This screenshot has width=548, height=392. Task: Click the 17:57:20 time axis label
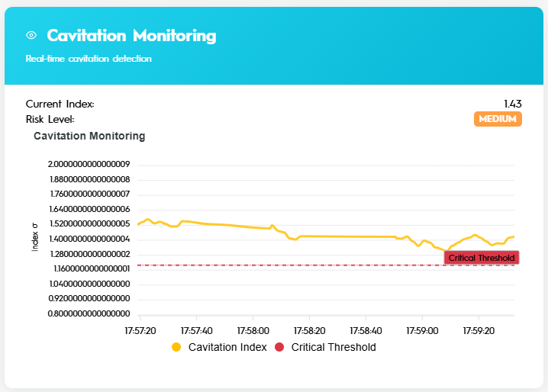pyautogui.click(x=140, y=331)
